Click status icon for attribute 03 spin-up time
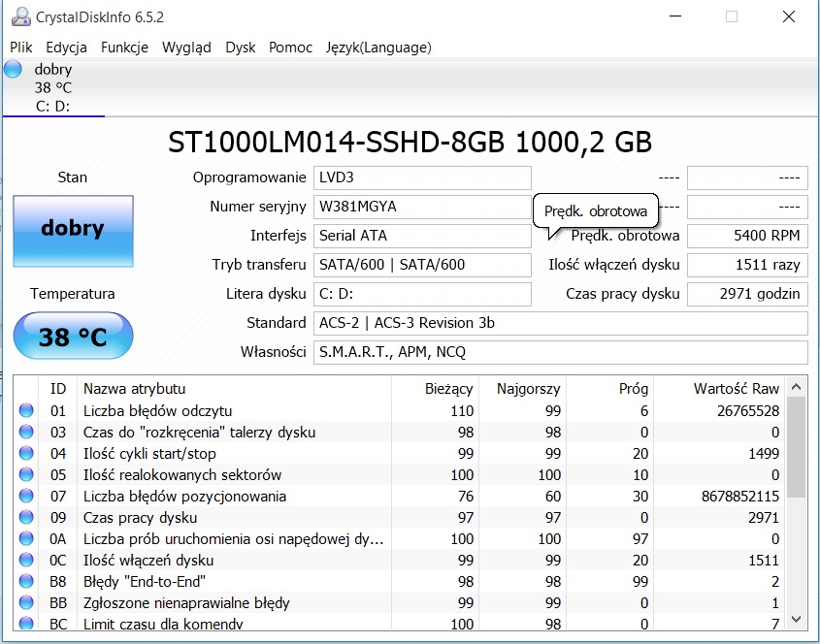This screenshot has width=820, height=644. 26,433
